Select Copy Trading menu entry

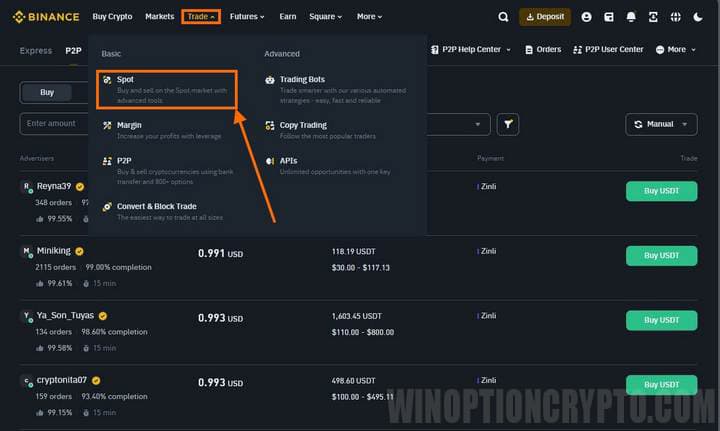tap(304, 125)
